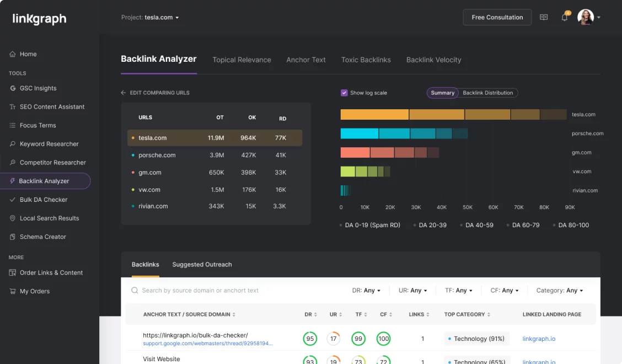Click the orange tesla.com DA 0-19 bar
Screen dimensions: 622x364
[x=374, y=114]
